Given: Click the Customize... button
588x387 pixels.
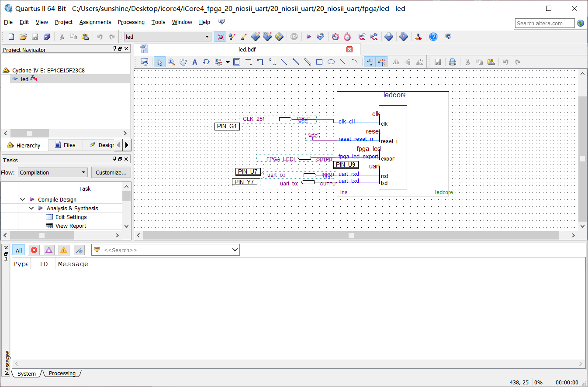Looking at the screenshot, I should point(111,172).
